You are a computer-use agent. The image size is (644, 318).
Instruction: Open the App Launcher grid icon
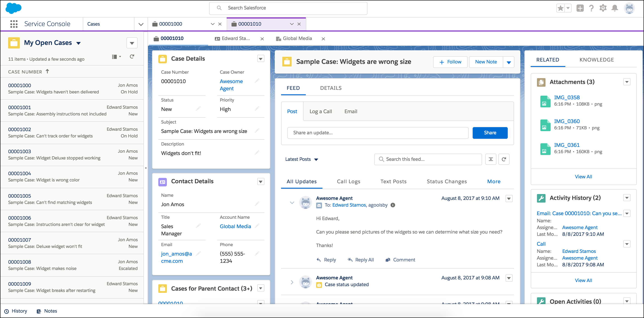tap(14, 24)
